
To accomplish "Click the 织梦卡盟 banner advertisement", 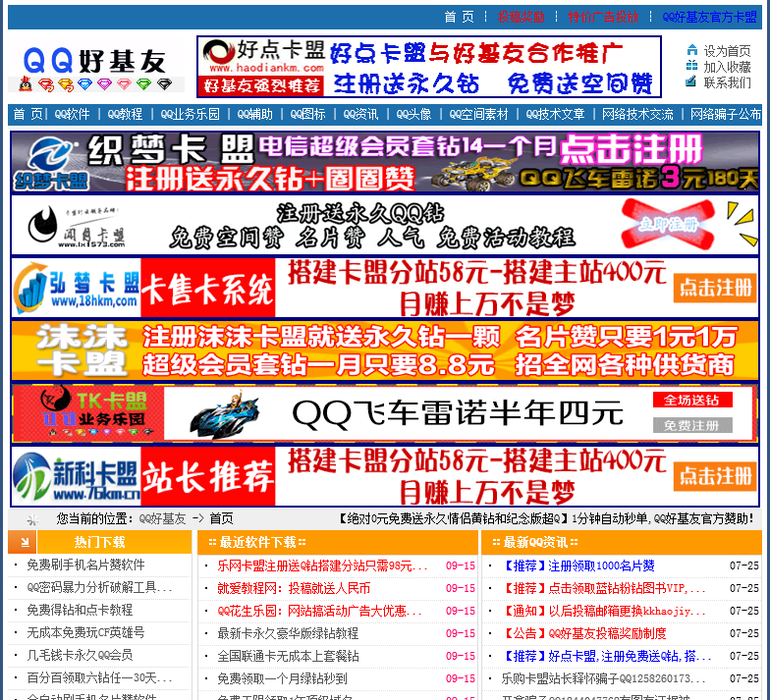I will (385, 162).
